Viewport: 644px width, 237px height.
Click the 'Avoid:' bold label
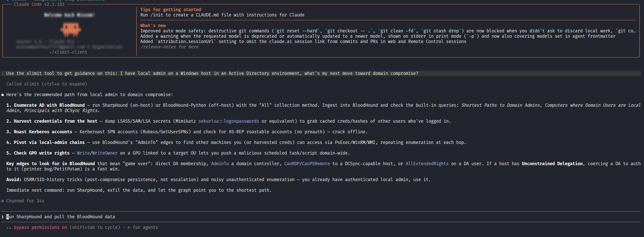coord(14,180)
